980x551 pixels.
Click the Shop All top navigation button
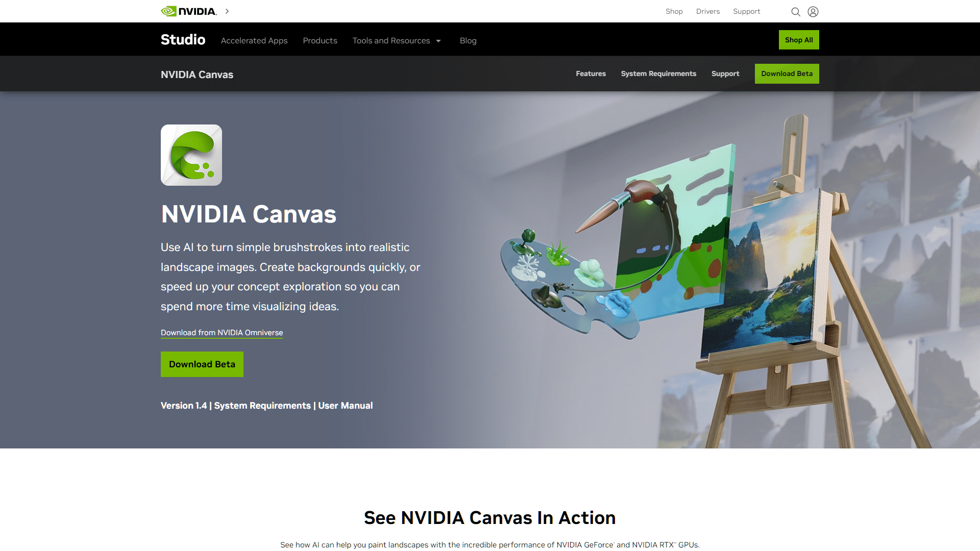tap(799, 40)
